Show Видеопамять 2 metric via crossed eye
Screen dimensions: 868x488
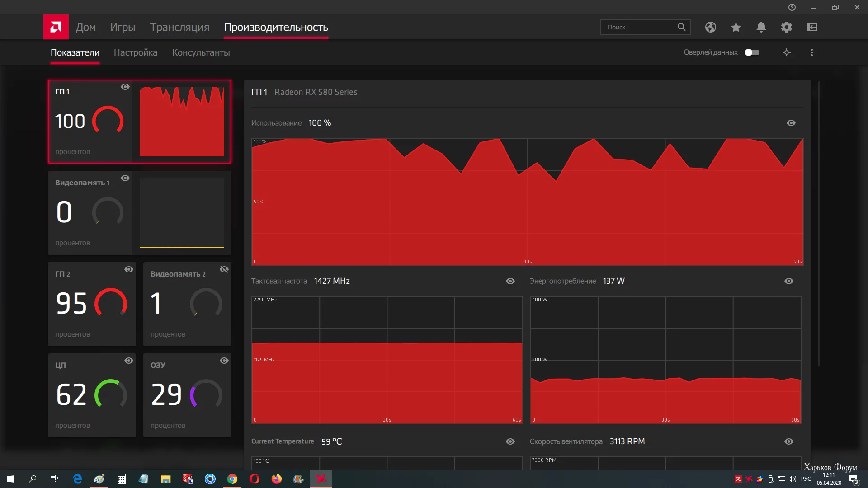[224, 269]
